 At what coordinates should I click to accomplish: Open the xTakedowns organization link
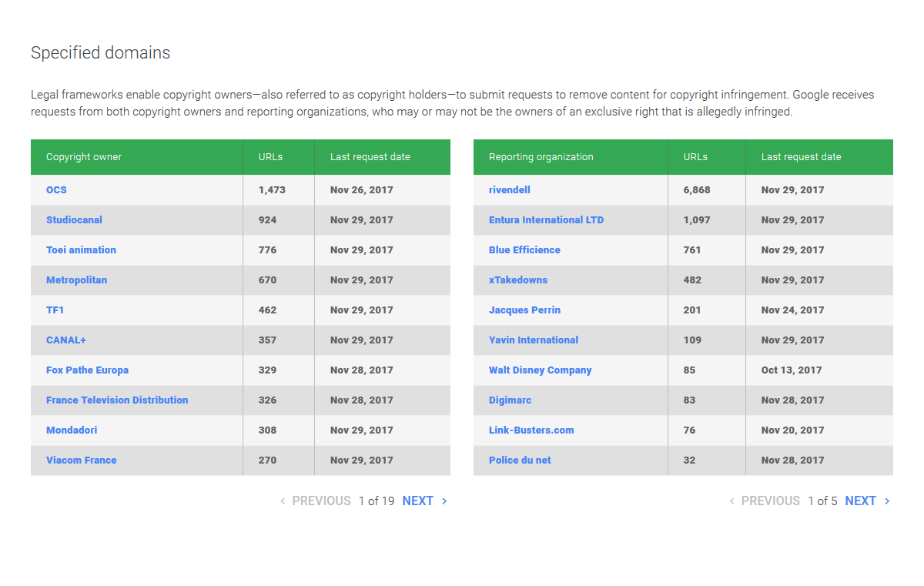click(x=518, y=280)
